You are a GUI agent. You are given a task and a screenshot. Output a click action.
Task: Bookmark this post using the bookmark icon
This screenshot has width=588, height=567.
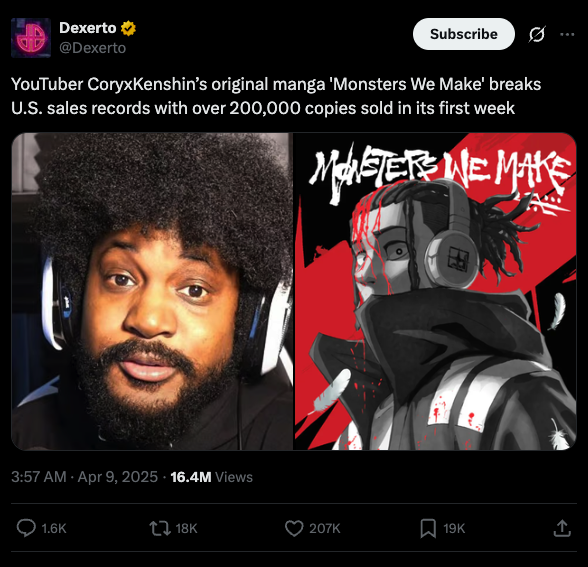(428, 528)
